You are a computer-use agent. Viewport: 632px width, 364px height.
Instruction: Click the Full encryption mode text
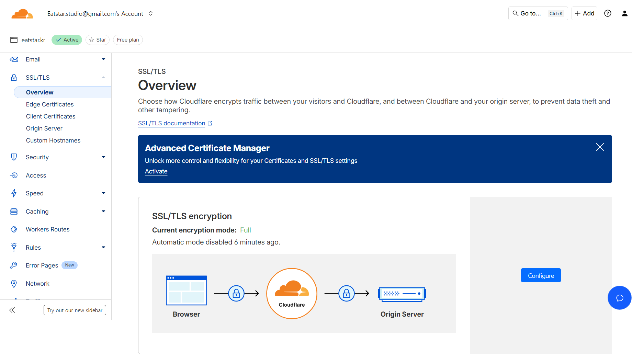(x=246, y=230)
